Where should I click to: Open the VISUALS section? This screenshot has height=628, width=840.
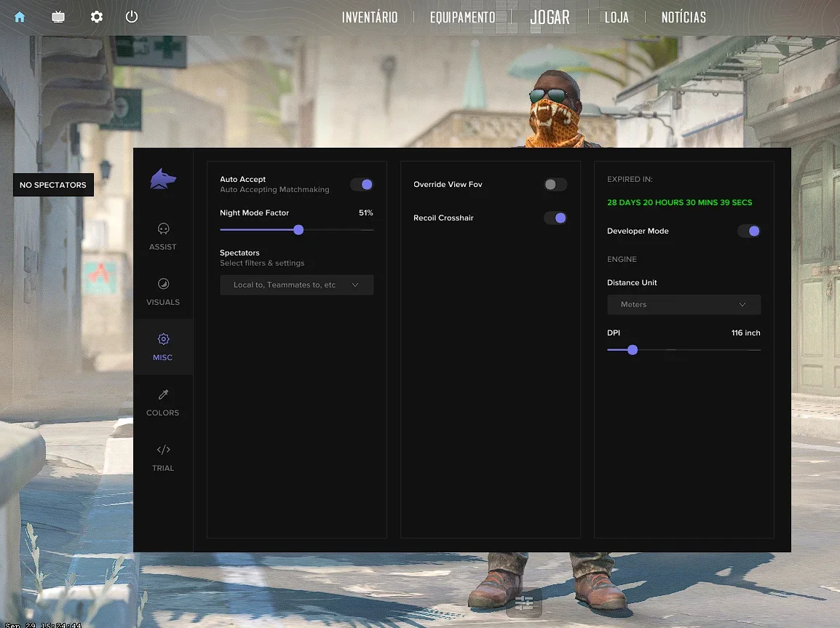tap(163, 292)
